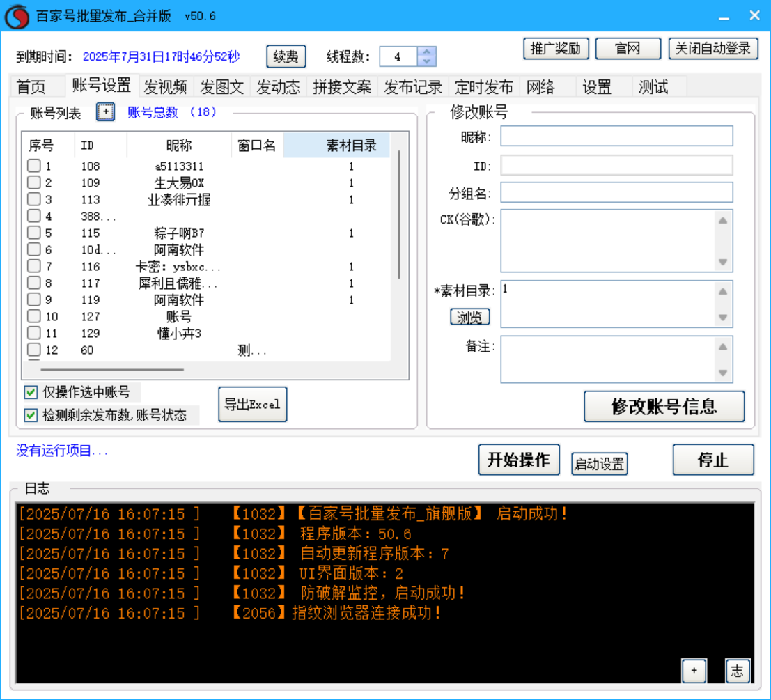The image size is (771, 700).
Task: Select the 懂小卉3 account row
Action: tap(207, 333)
